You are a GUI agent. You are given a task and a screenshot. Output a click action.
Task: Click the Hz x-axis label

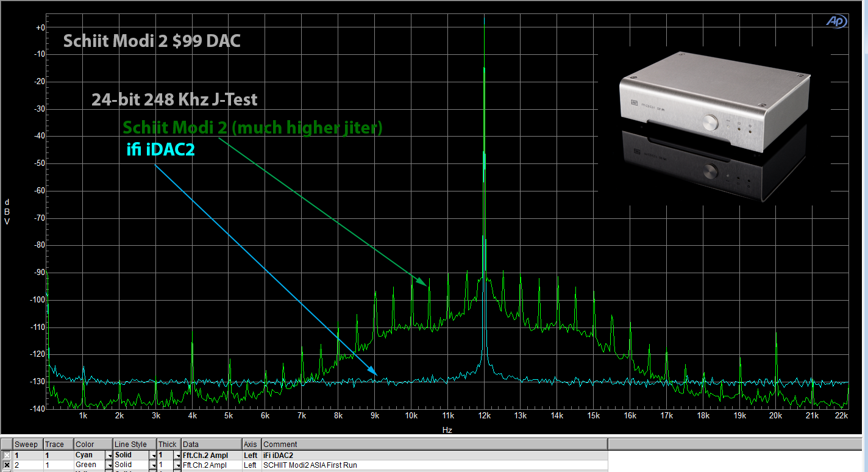coord(447,430)
